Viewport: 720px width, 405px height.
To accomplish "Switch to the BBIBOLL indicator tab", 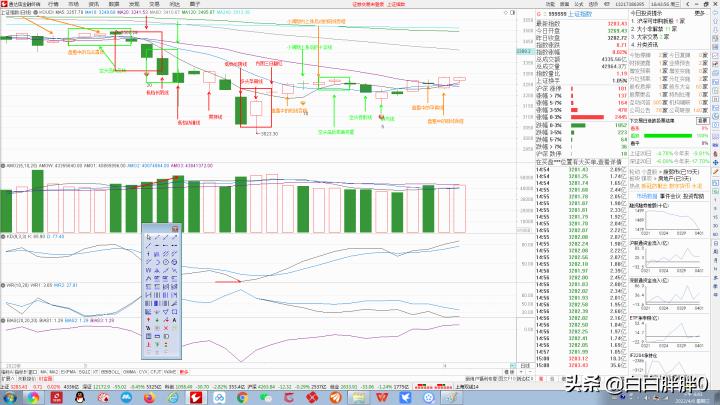I will pyautogui.click(x=110, y=372).
